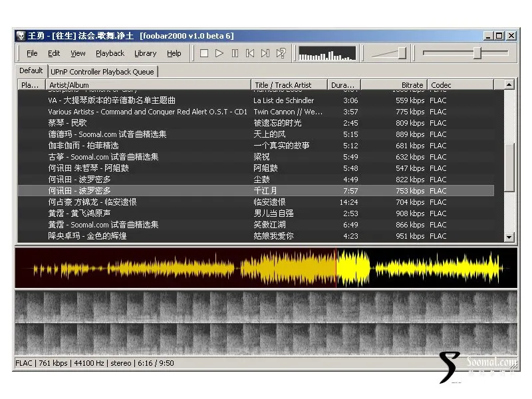Select the Command and Conquer Red Alert row
This screenshot has height=399, width=532.
click(256, 112)
